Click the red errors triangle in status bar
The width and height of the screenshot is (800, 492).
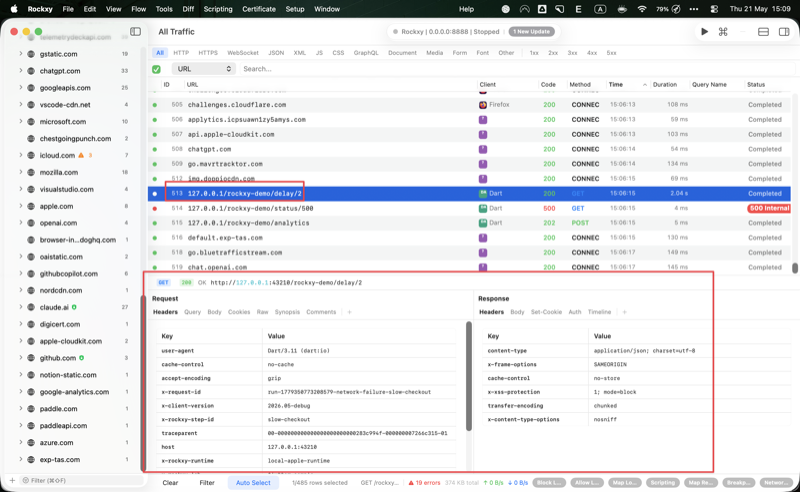pyautogui.click(x=411, y=483)
